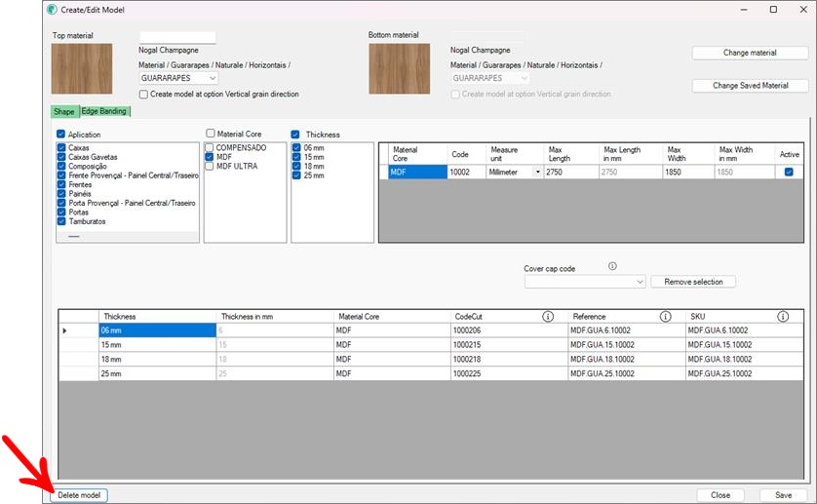Click the info icon above Cover cap code
The width and height of the screenshot is (817, 504).
pos(612,266)
